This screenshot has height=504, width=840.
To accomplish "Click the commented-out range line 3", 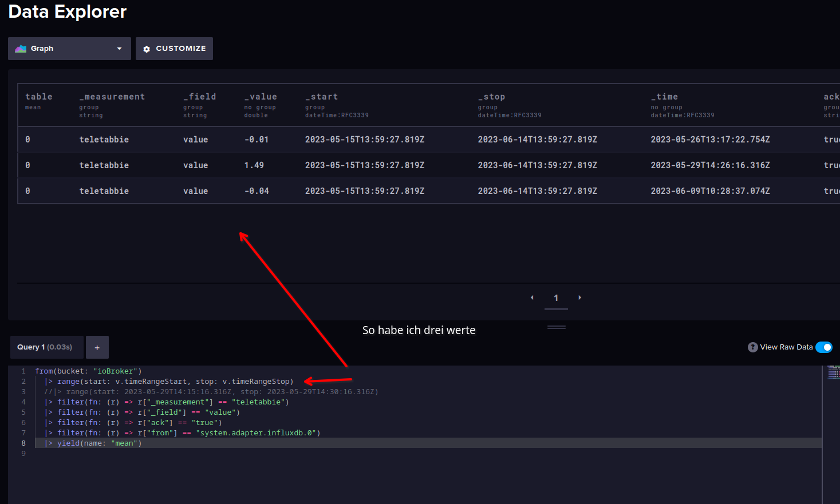I will click(211, 392).
